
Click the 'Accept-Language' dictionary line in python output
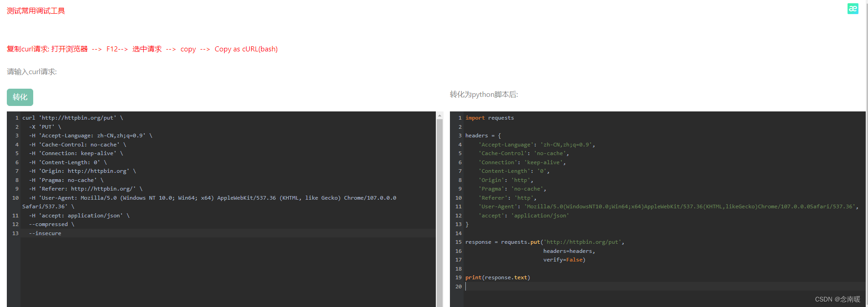pos(537,145)
